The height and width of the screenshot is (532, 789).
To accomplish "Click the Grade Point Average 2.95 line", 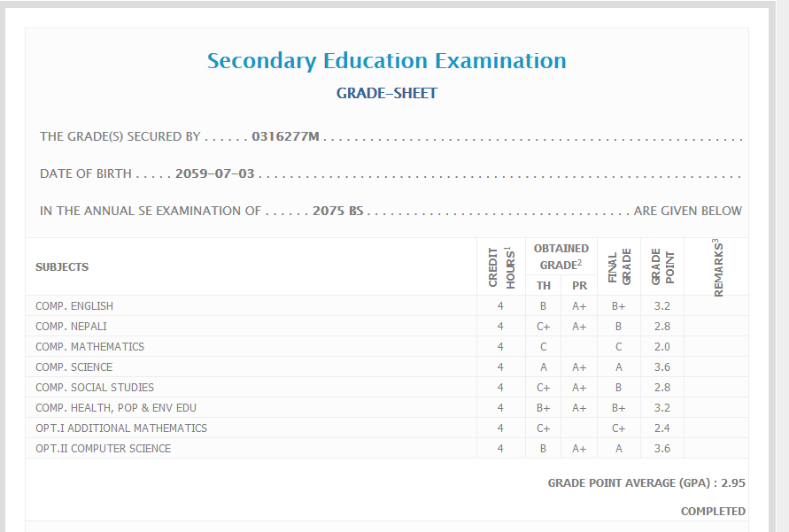I will (646, 483).
